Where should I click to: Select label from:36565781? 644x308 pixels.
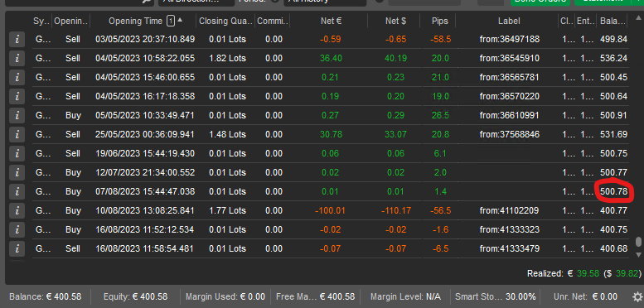pyautogui.click(x=509, y=77)
